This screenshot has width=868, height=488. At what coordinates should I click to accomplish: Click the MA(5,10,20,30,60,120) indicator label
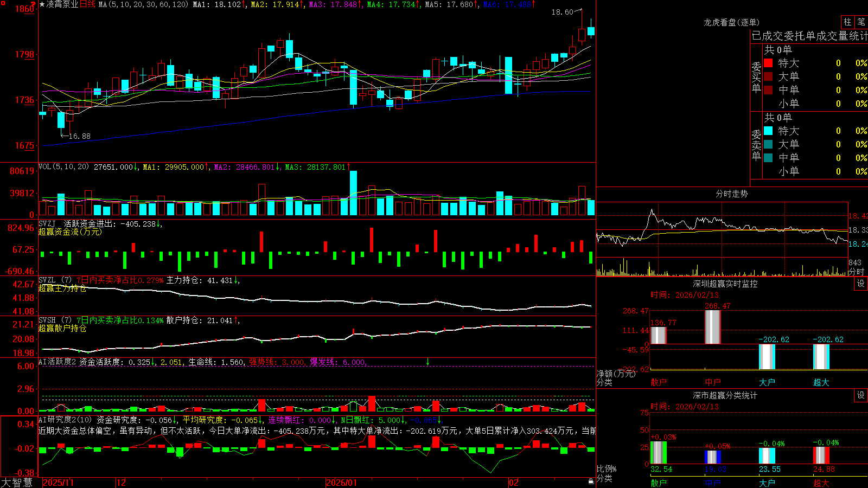[x=143, y=4]
